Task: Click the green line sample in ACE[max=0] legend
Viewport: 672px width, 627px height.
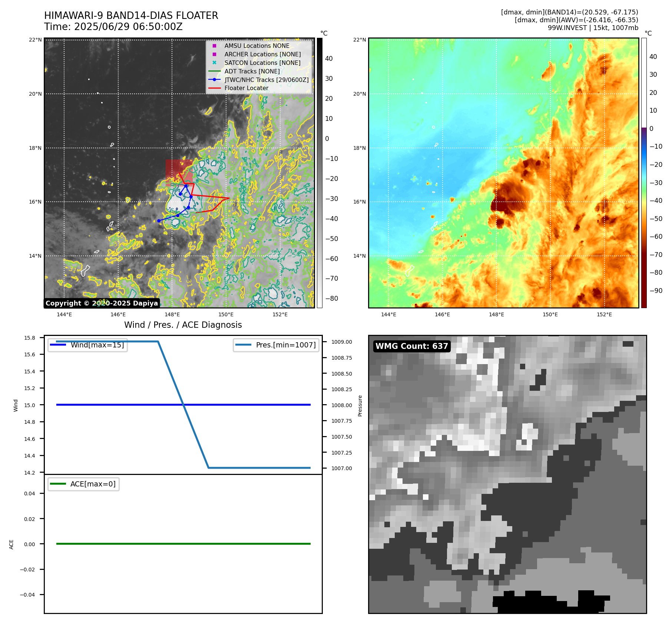Action: 58,484
